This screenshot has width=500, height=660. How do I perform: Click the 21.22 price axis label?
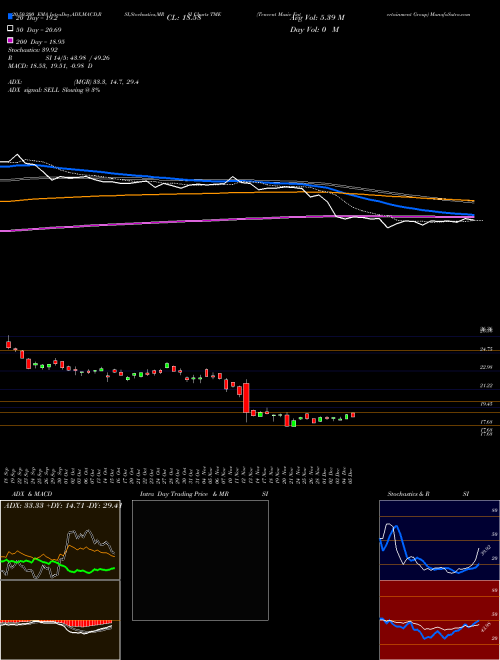pyautogui.click(x=486, y=386)
